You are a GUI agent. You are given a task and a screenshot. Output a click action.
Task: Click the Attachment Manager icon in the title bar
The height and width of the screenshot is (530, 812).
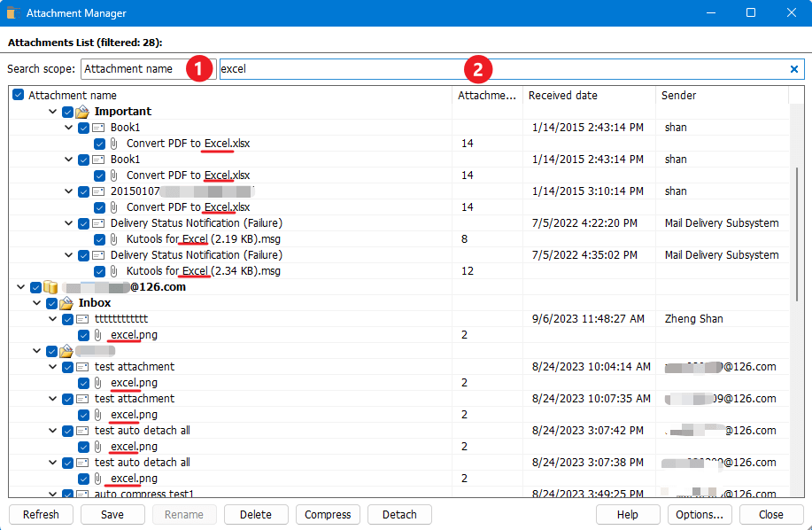tap(12, 12)
